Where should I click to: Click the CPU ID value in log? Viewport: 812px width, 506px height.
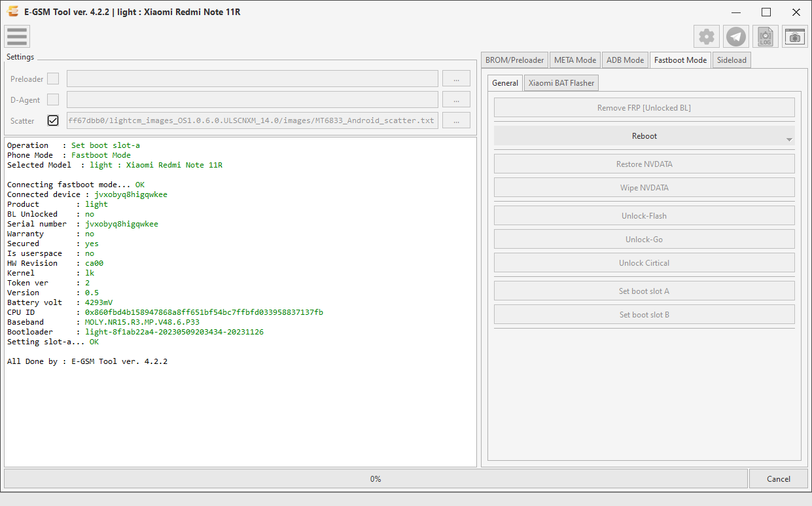(204, 312)
